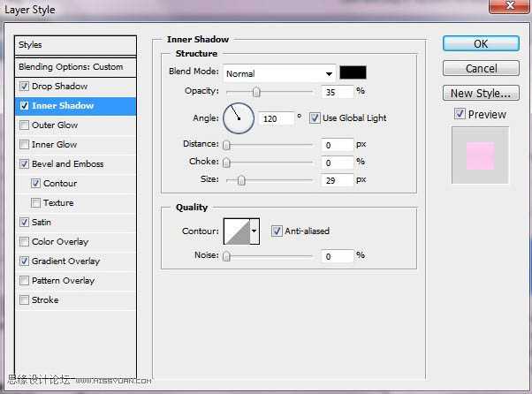
Task: Toggle the Satin checkbox
Action: pos(24,222)
